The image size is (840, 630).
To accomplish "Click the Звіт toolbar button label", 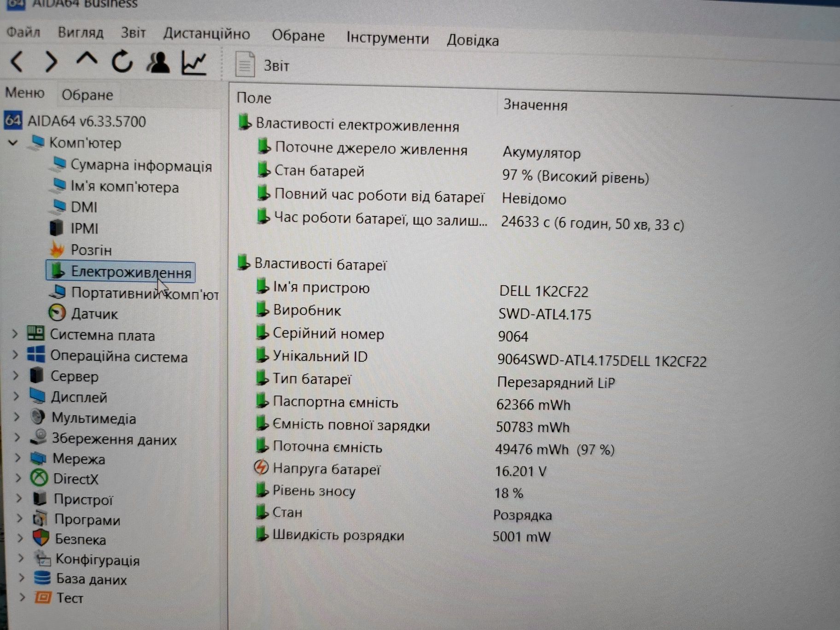I will click(276, 66).
